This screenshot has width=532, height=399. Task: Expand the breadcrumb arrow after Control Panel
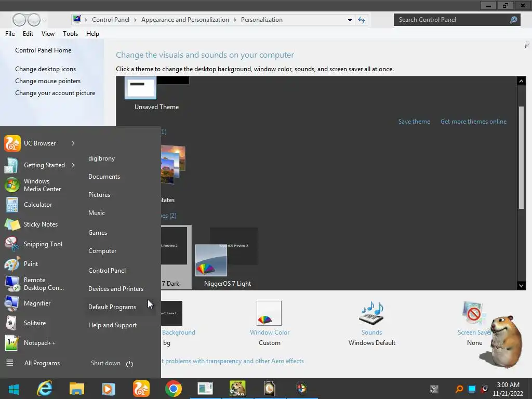pos(135,20)
